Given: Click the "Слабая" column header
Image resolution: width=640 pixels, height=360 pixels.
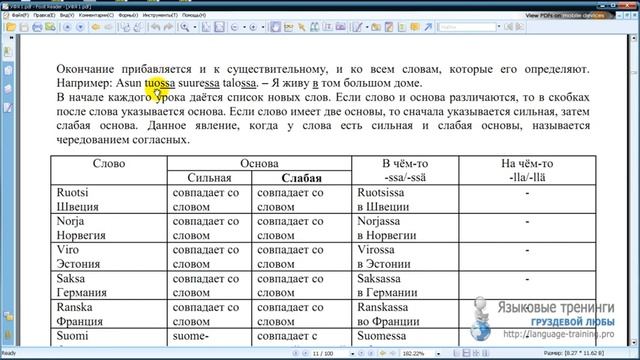Looking at the screenshot, I should coord(301,178).
